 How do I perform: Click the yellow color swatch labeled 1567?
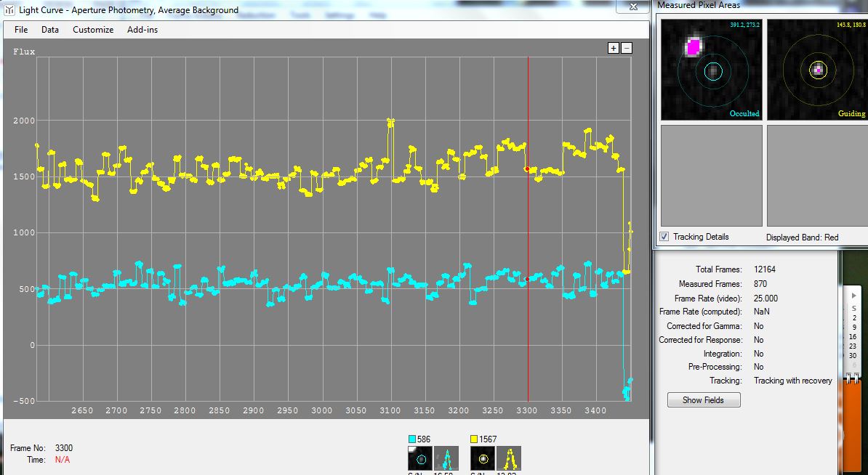[x=475, y=439]
